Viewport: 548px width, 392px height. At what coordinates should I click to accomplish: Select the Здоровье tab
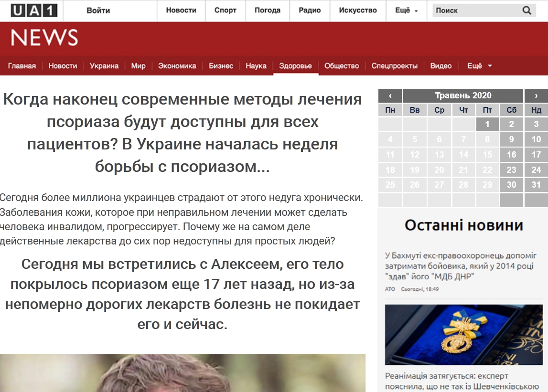tap(295, 66)
